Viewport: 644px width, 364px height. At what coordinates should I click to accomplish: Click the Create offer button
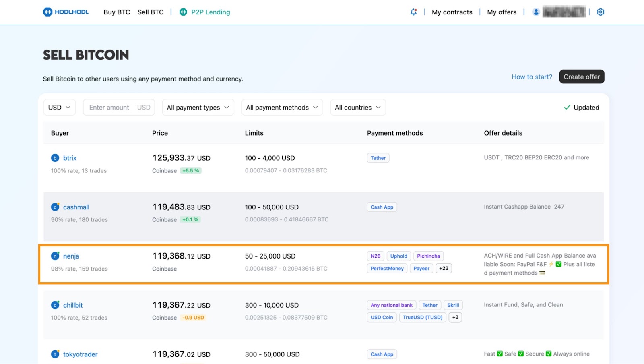pyautogui.click(x=582, y=77)
